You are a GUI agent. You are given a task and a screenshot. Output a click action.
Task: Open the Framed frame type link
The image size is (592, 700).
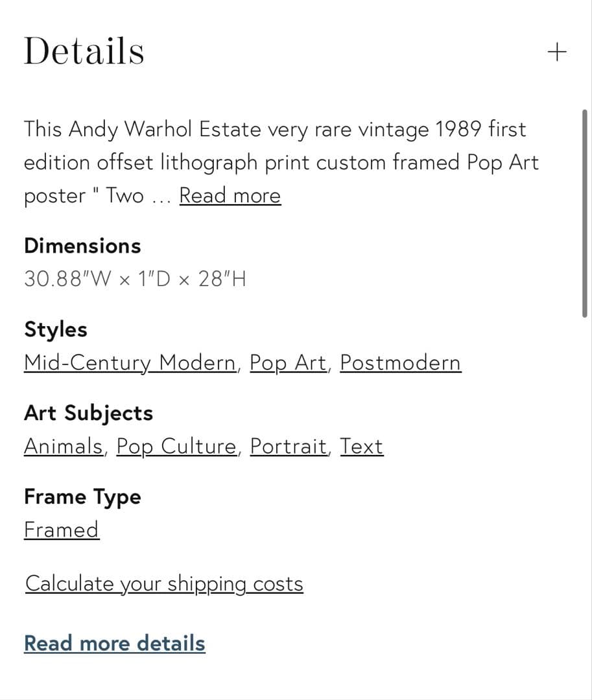62,530
